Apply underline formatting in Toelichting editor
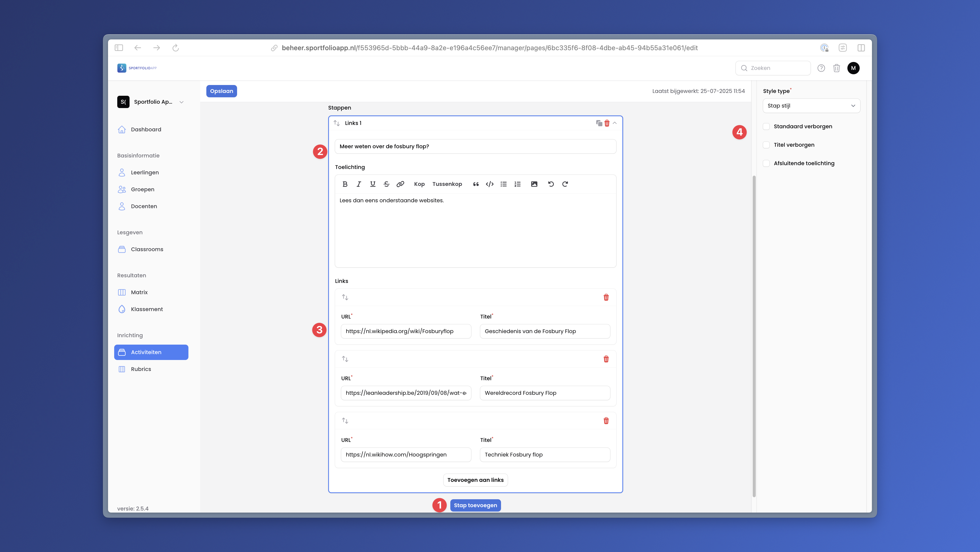This screenshot has width=980, height=552. (372, 184)
